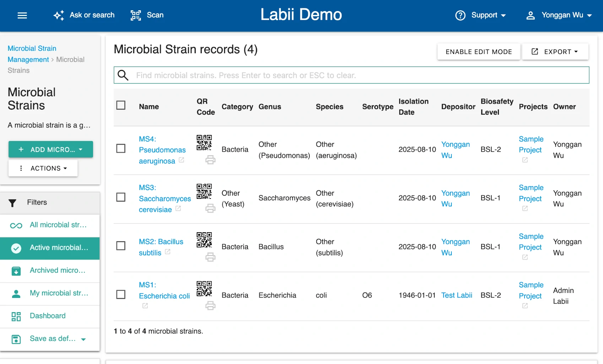Viewport: 603px width, 364px height.
Task: Click the Ask or search sparkle icon
Action: [59, 15]
